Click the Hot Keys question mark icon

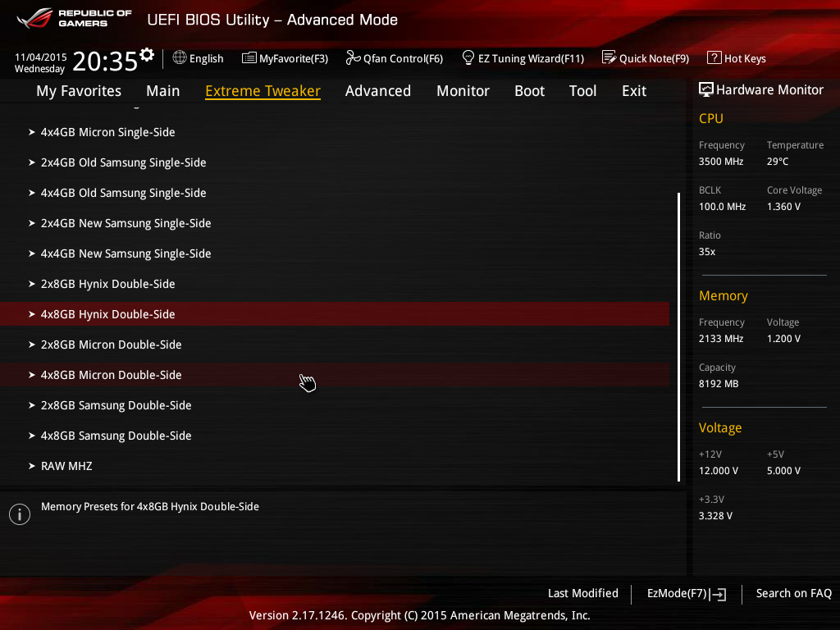[714, 57]
